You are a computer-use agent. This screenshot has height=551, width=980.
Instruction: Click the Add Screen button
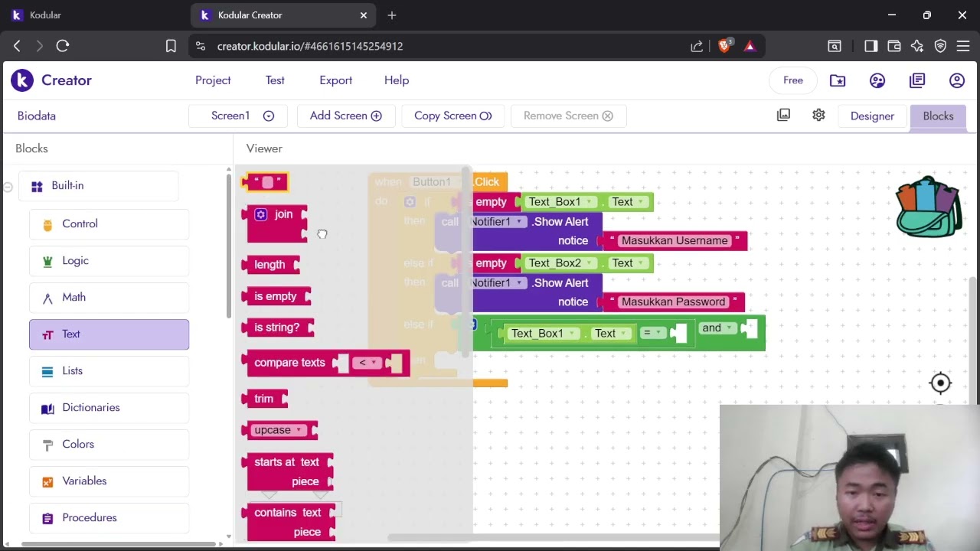pos(345,116)
